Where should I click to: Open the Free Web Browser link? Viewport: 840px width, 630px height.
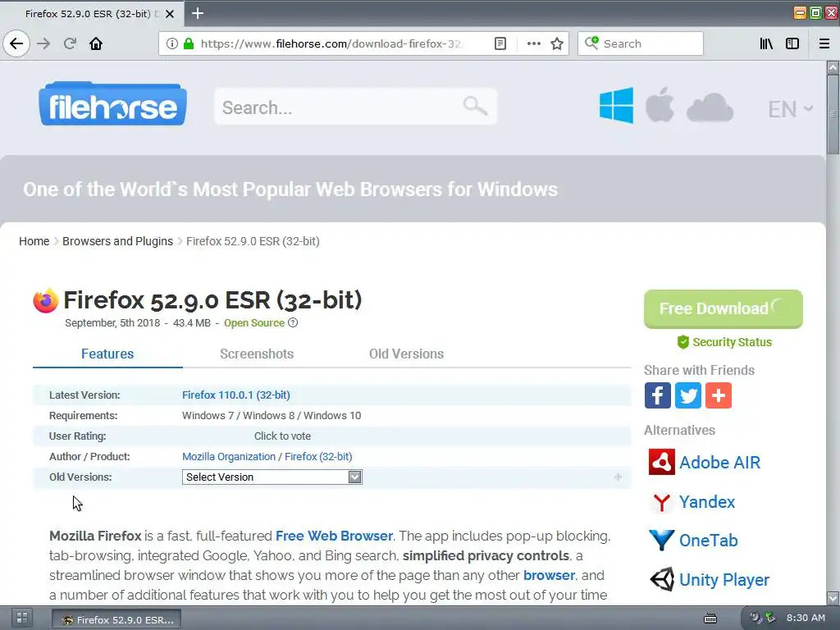(334, 536)
